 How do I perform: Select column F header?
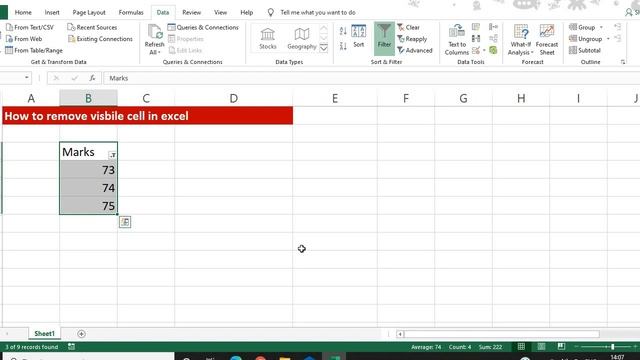pyautogui.click(x=406, y=98)
